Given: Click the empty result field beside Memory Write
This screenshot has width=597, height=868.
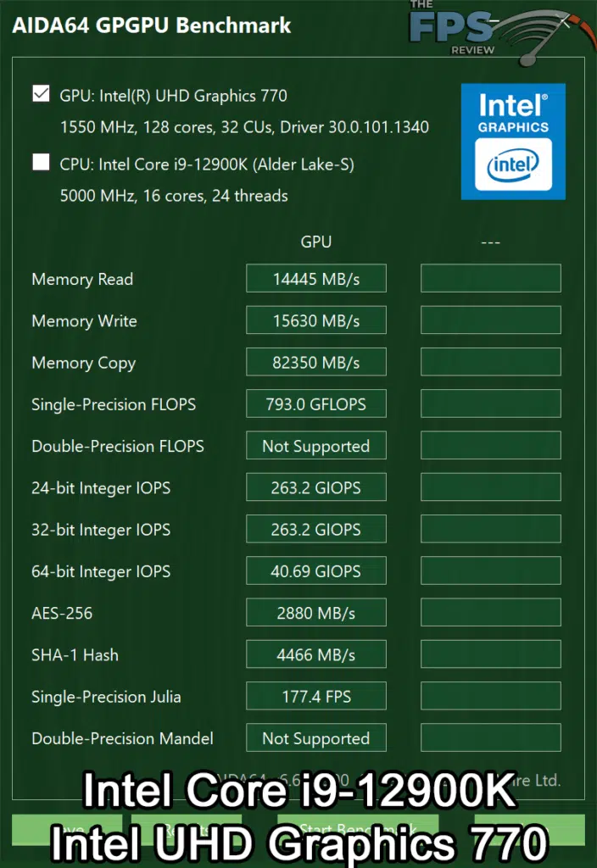Looking at the screenshot, I should coord(490,320).
